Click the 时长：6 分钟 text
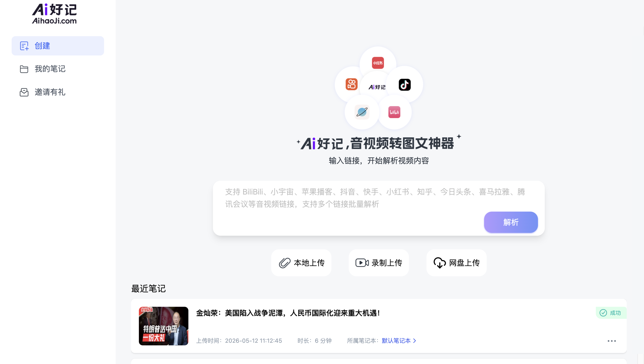Viewport: 644px width, 364px height. (315, 341)
